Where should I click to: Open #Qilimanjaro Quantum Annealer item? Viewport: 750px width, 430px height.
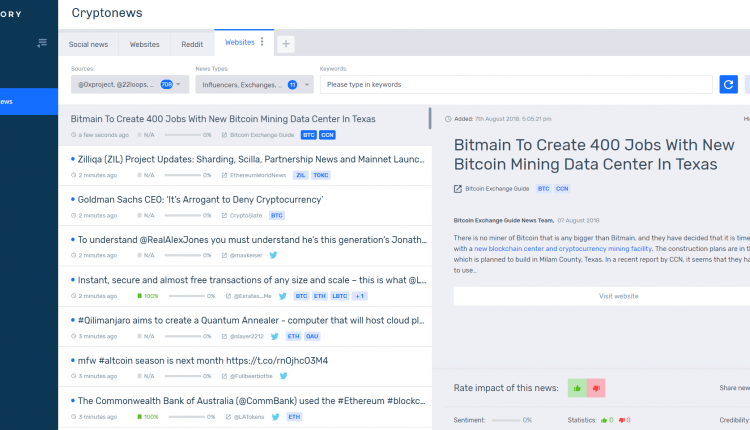[x=251, y=320]
